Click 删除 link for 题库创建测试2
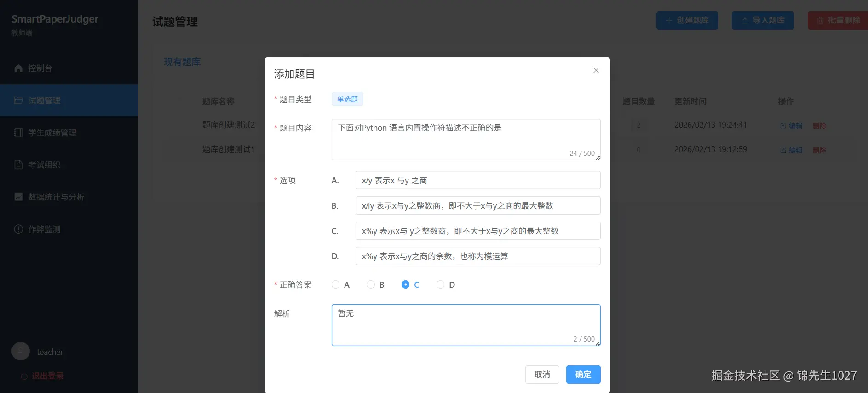The image size is (868, 393). click(819, 125)
